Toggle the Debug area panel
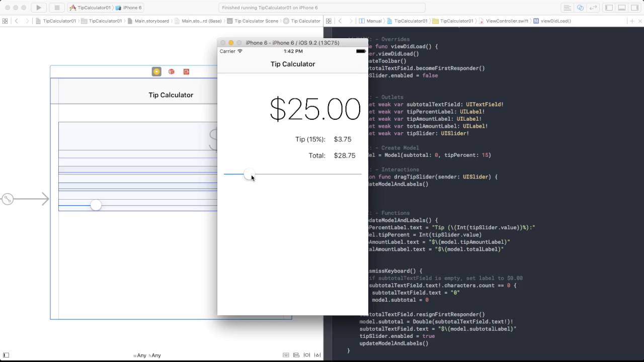644x362 pixels. pos(622,8)
